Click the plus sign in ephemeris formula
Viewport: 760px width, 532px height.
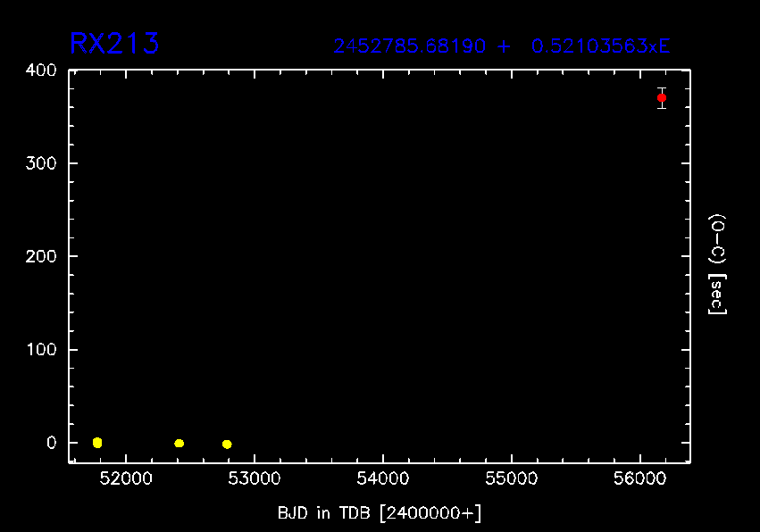point(505,46)
